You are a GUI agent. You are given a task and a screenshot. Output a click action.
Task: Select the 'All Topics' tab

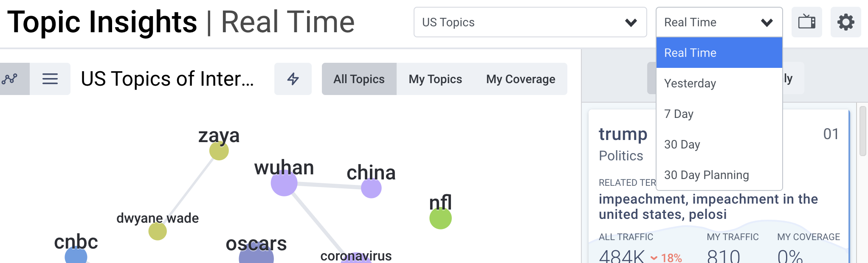(359, 78)
